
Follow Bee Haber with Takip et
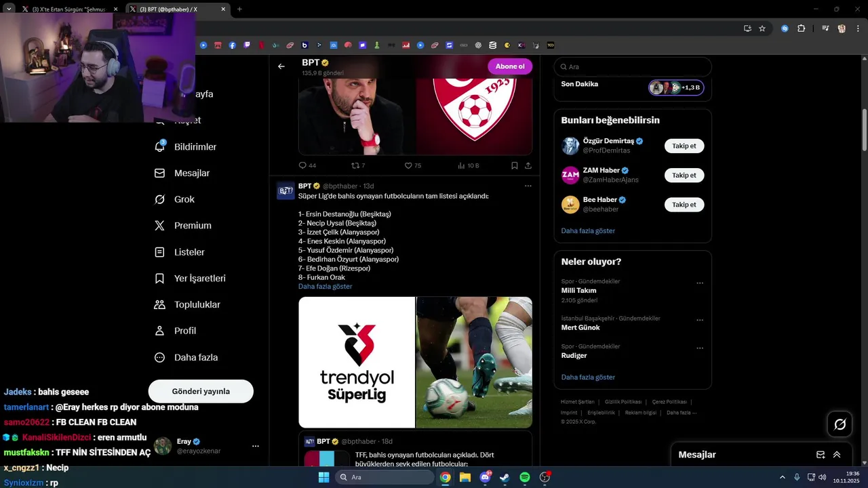(x=684, y=204)
